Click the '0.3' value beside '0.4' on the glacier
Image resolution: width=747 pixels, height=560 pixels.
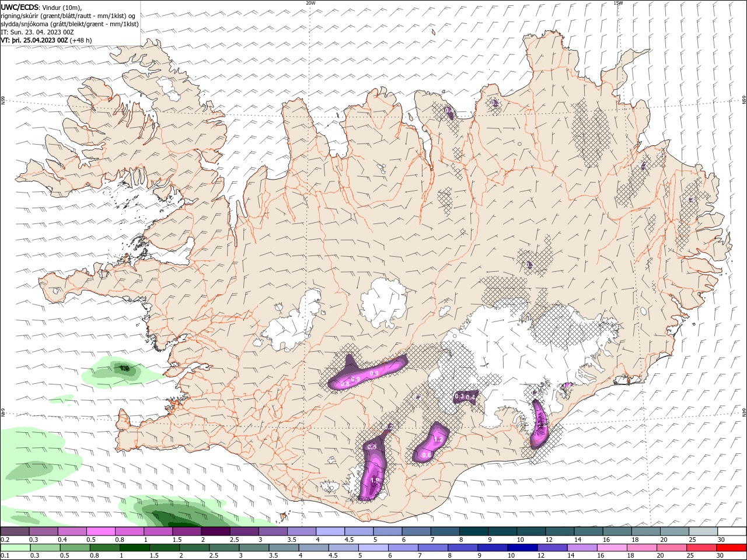tap(459, 397)
